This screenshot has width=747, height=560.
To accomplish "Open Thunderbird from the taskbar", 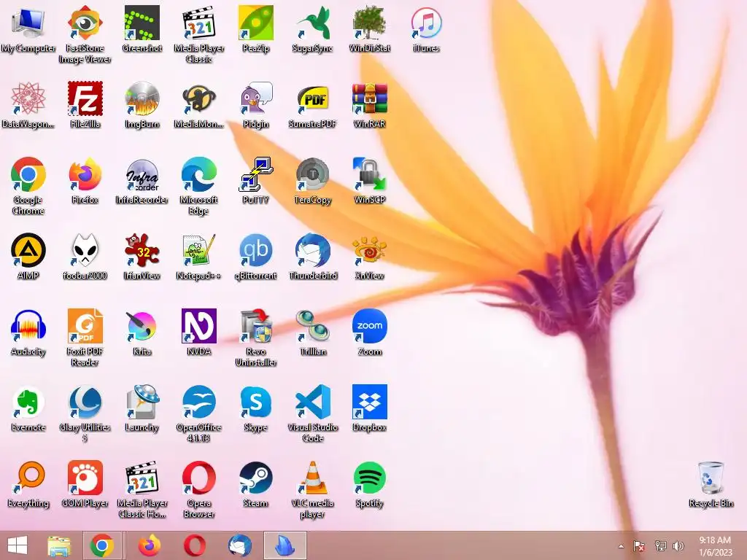I will (x=239, y=545).
